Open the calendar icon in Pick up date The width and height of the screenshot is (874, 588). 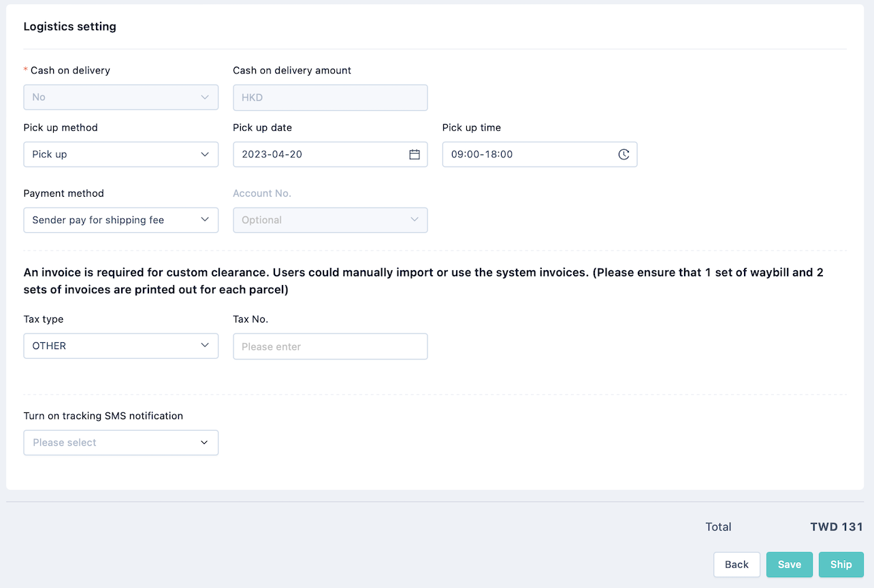pyautogui.click(x=414, y=154)
